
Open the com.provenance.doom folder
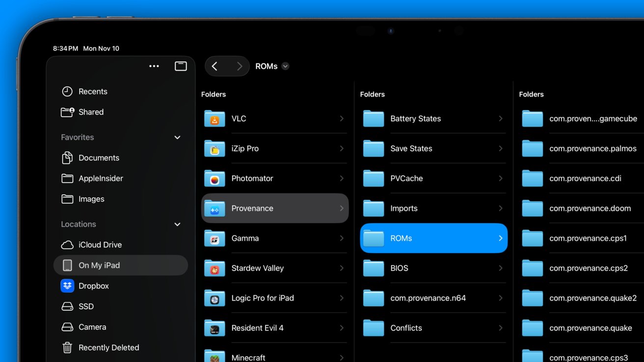(589, 208)
